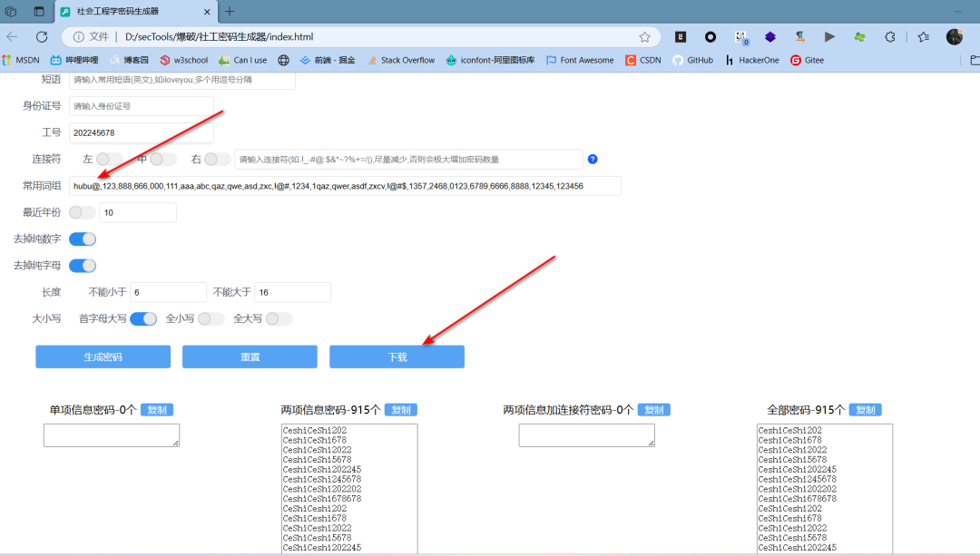Open the Can I use bookmark
The height and width of the screenshot is (556, 980).
point(242,60)
